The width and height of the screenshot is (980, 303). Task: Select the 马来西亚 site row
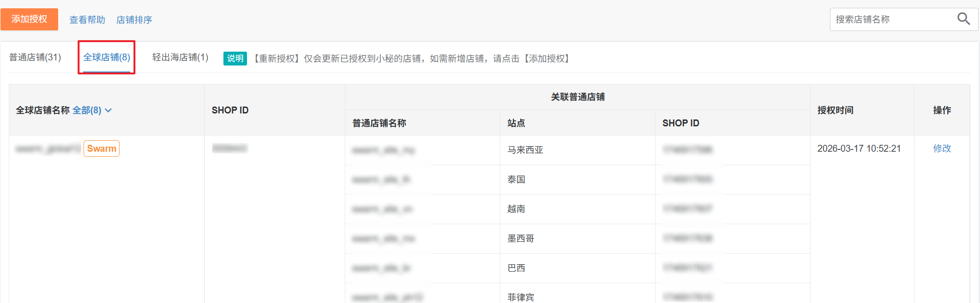point(525,150)
